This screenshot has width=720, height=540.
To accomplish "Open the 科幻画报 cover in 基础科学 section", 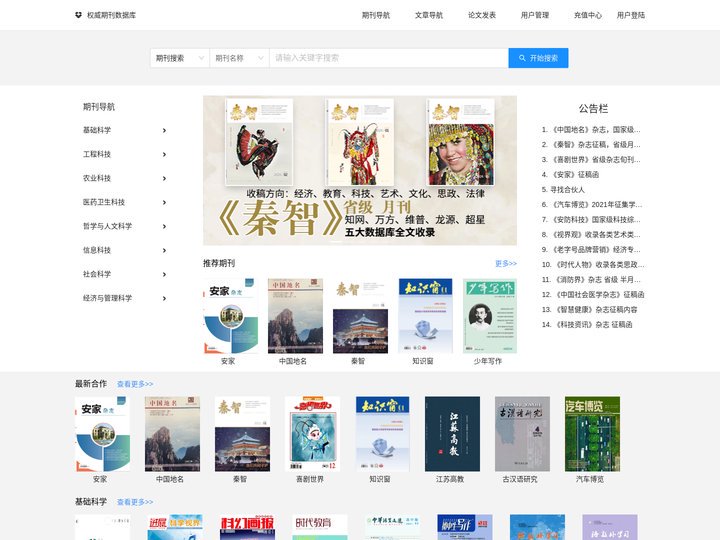I will pyautogui.click(x=248, y=527).
